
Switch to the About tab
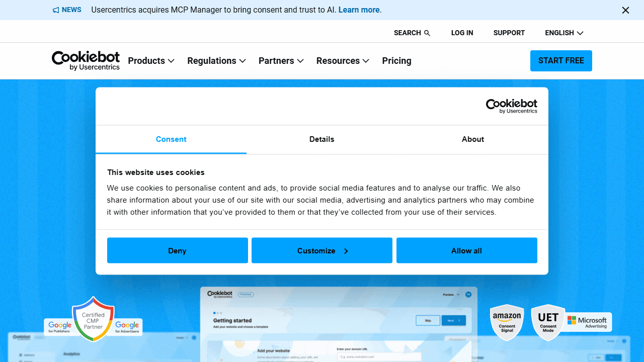473,139
